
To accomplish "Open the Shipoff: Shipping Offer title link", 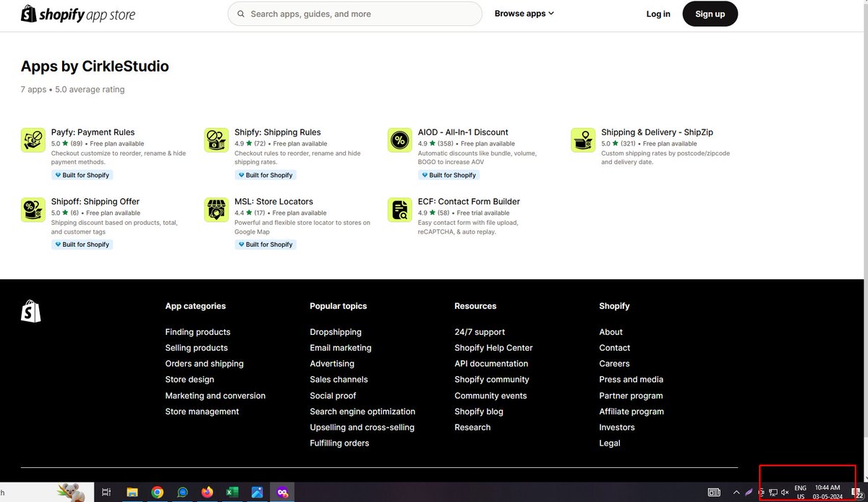I will pos(95,202).
